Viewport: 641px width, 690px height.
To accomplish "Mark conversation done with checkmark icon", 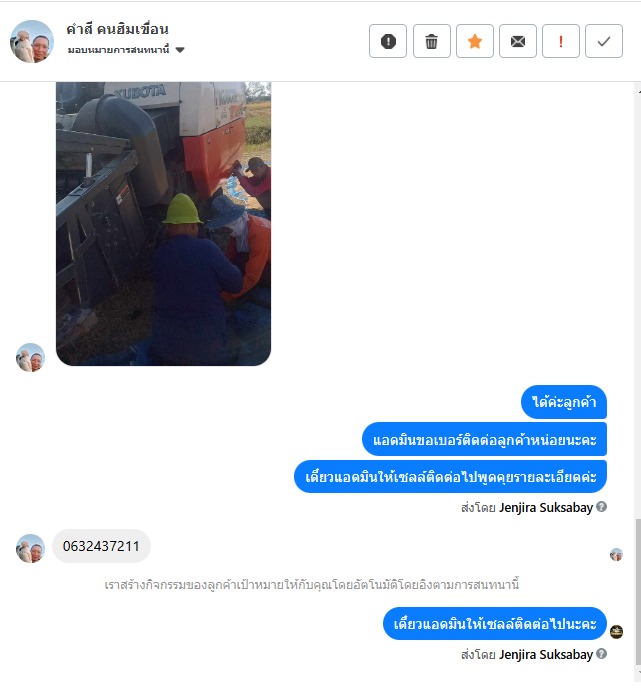I will (604, 41).
